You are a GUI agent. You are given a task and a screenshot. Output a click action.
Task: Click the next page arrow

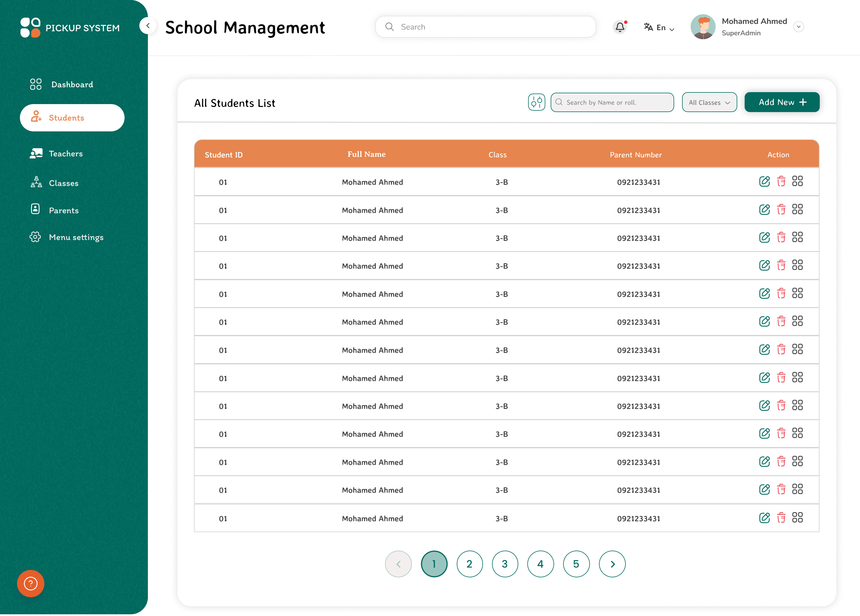point(612,564)
